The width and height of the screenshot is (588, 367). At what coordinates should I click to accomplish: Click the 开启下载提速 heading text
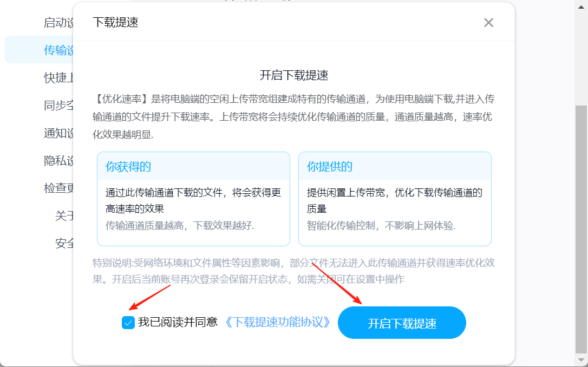click(x=294, y=75)
